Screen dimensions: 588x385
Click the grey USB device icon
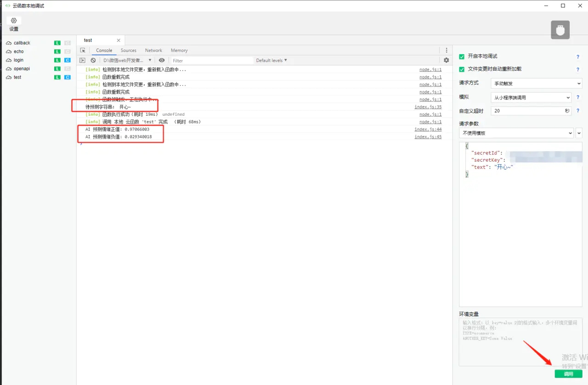point(560,30)
